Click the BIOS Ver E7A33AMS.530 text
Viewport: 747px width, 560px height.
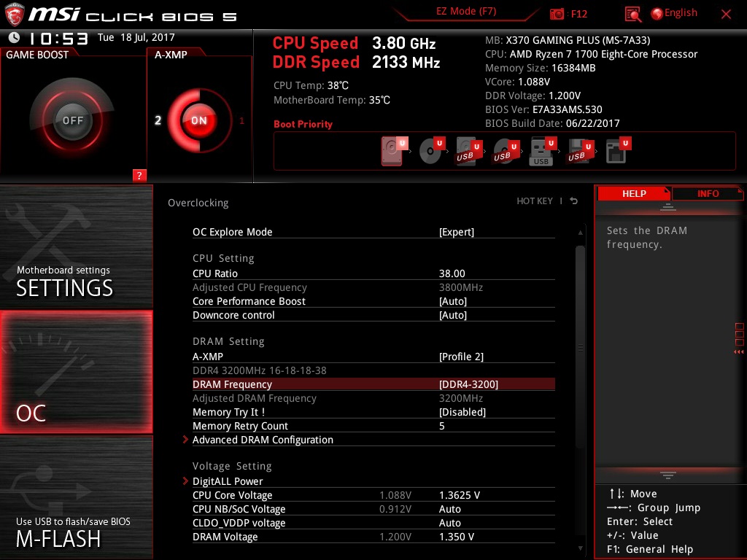point(543,109)
